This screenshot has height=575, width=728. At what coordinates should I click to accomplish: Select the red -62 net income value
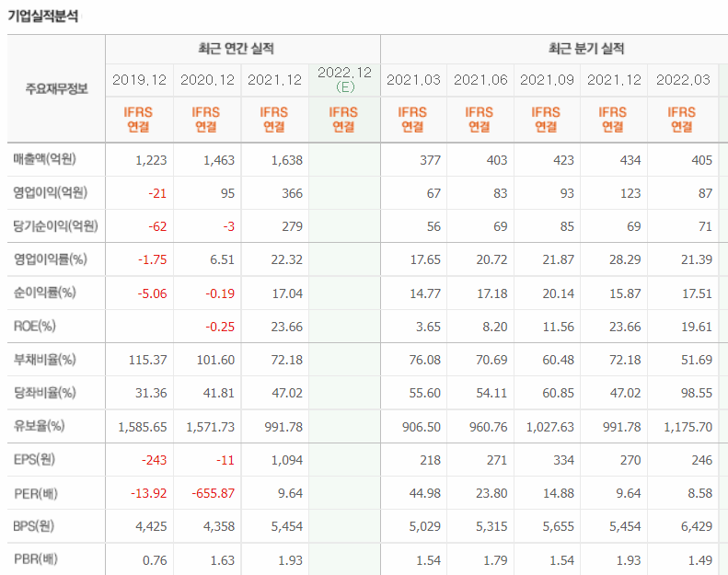157,226
